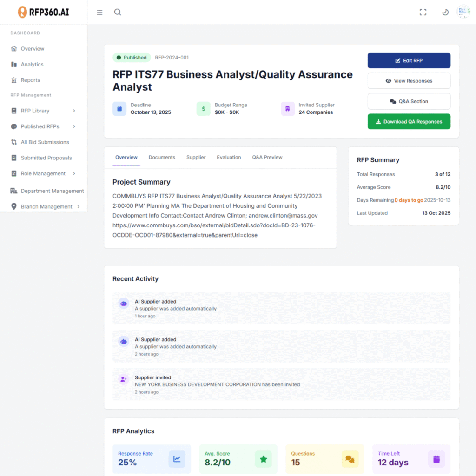This screenshot has height=476, width=476.
Task: Expand the Published RFPs submenu
Action: click(74, 126)
